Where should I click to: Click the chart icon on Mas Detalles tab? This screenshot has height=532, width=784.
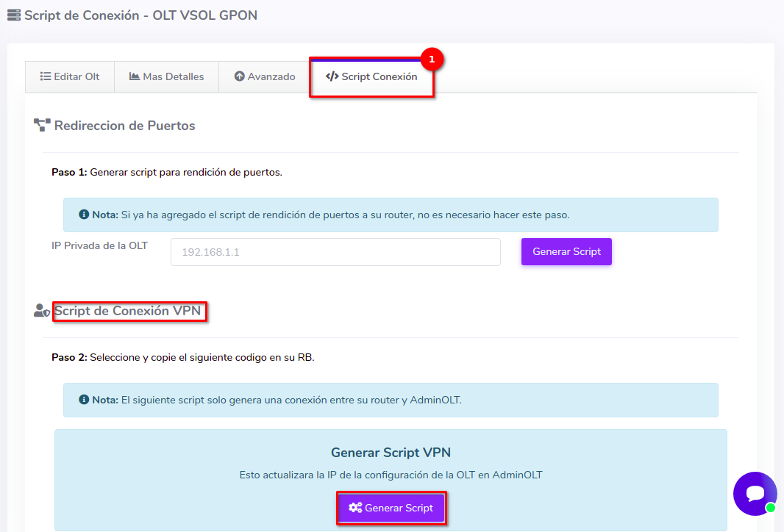135,76
